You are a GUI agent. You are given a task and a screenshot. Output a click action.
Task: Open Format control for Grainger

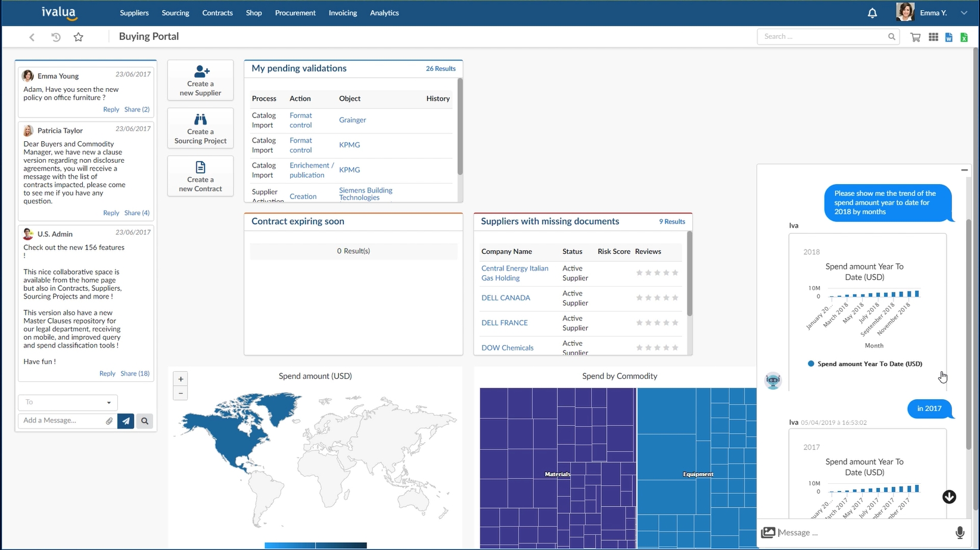point(301,120)
